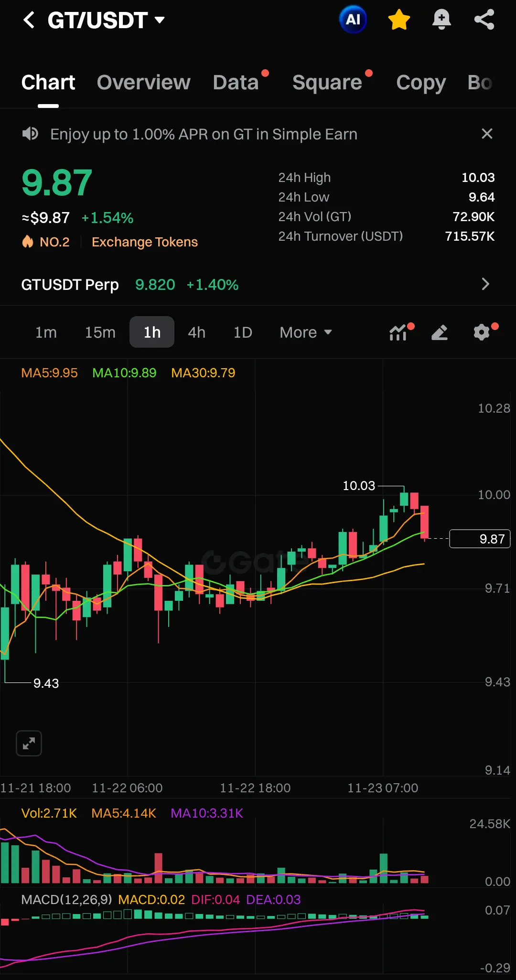Tap the 24h Turnover value 715.57K

pos(470,236)
